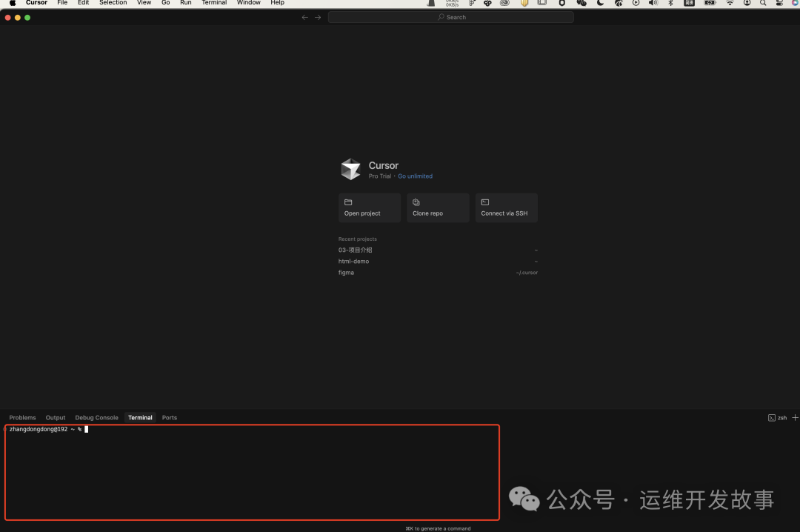Click the Connect via SSH button

click(506, 207)
